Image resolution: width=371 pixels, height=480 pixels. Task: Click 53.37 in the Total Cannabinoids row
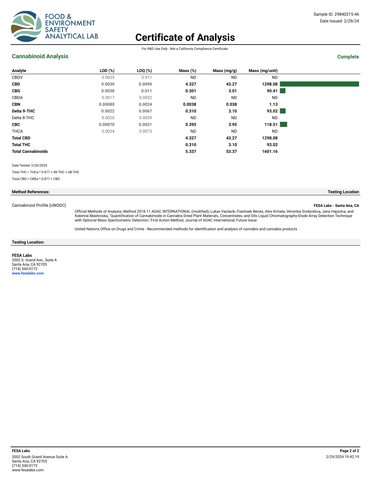(232, 151)
